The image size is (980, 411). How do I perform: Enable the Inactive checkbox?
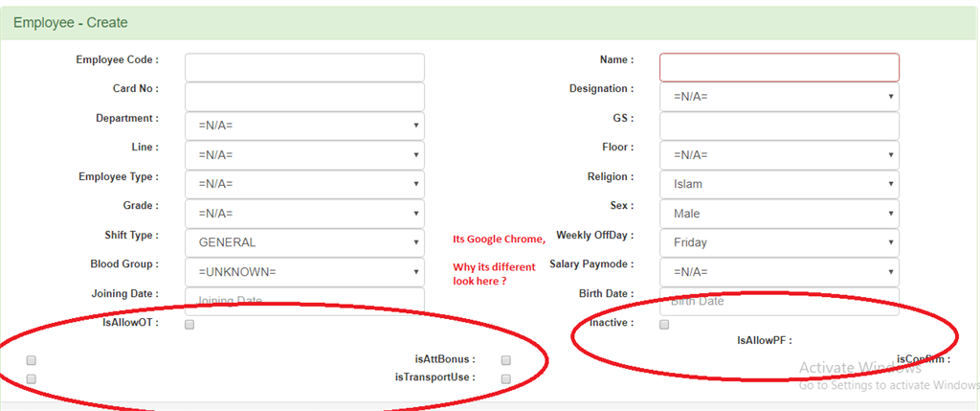click(x=664, y=324)
